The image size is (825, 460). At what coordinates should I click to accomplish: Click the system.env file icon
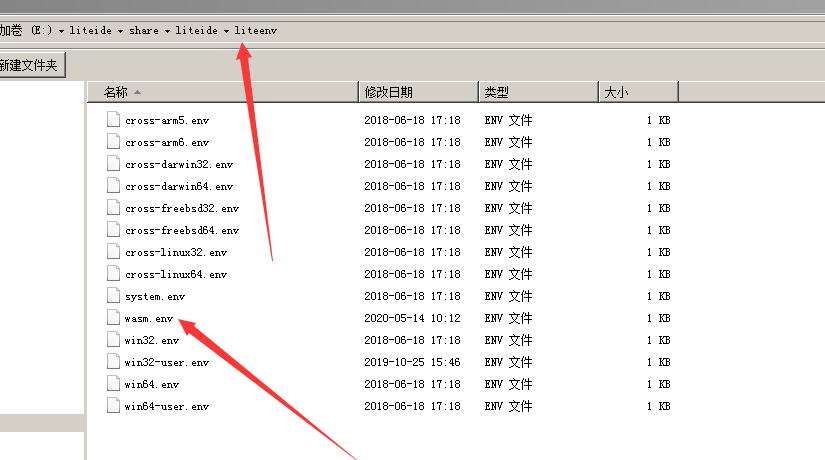[x=113, y=296]
